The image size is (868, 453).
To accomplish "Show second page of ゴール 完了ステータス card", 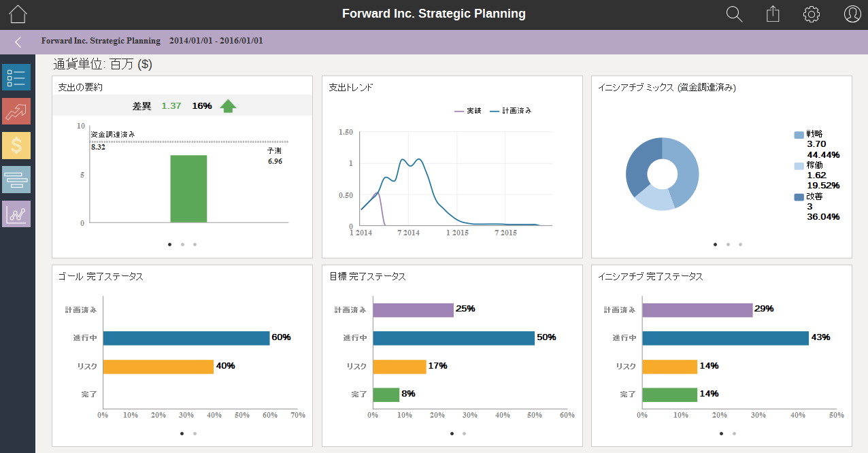I will click(195, 433).
